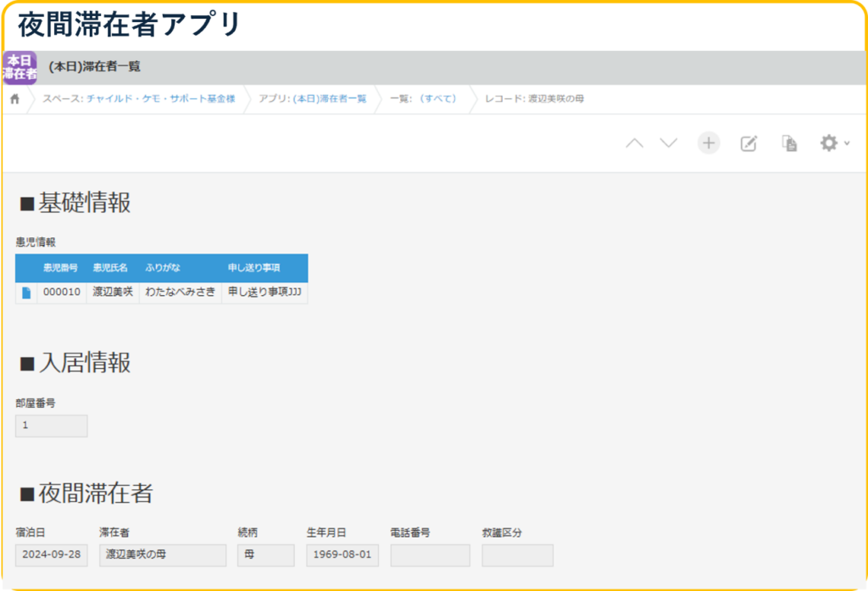Open the gear settings menu
Viewport: 868px width, 591px height.
click(834, 143)
